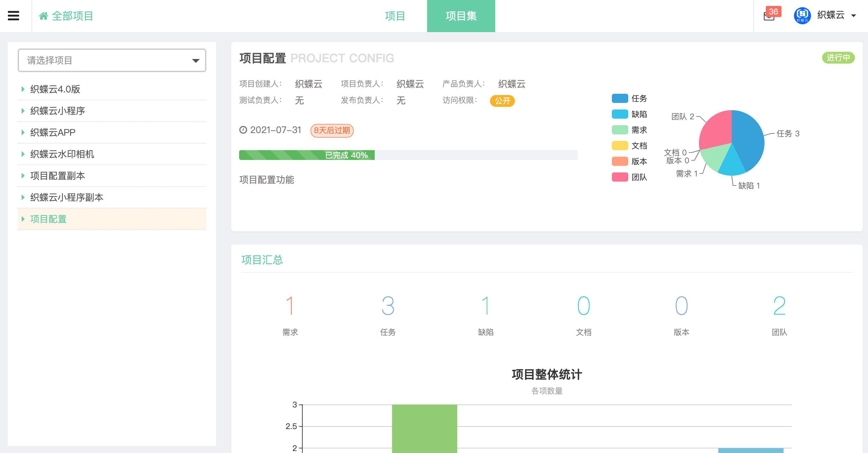Viewport: 868px width, 453px height.
Task: Click the green 需求 pie slice
Action: 715,157
